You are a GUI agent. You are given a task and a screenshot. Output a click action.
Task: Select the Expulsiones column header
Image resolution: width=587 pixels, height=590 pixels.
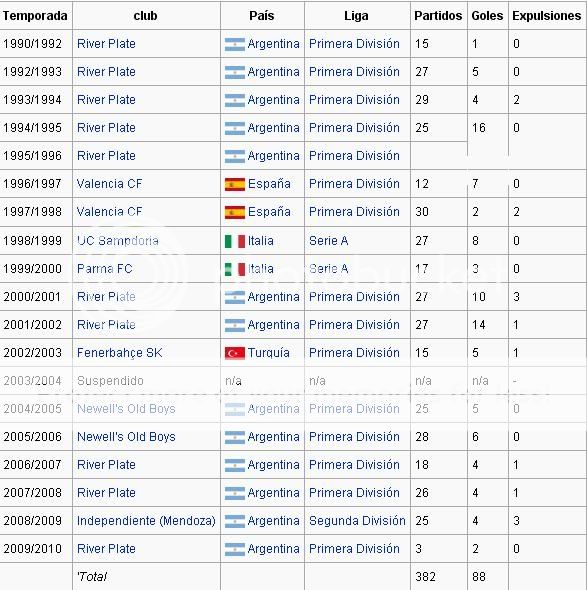coord(546,15)
